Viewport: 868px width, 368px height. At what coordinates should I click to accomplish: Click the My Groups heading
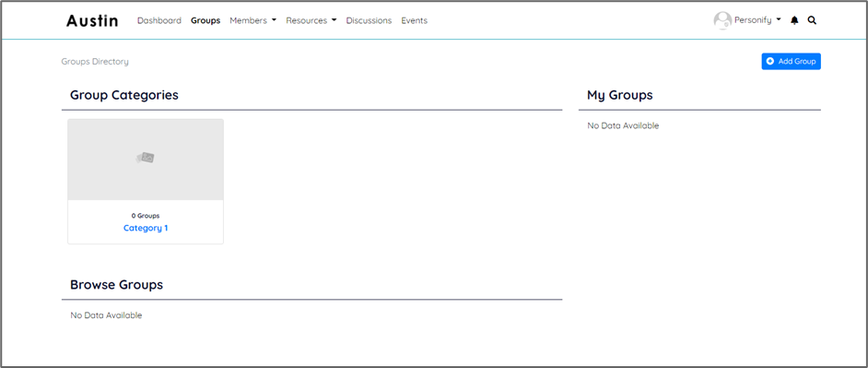point(620,95)
